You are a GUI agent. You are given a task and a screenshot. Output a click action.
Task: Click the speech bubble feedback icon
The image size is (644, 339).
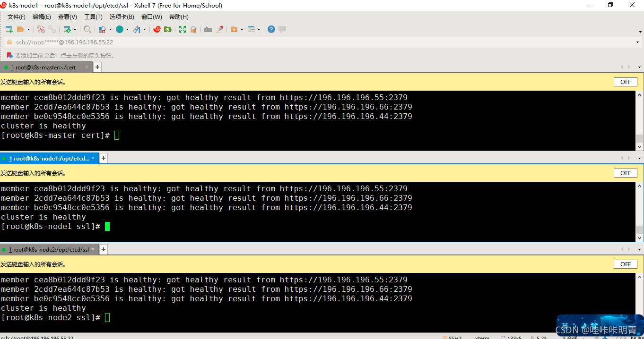[x=282, y=29]
